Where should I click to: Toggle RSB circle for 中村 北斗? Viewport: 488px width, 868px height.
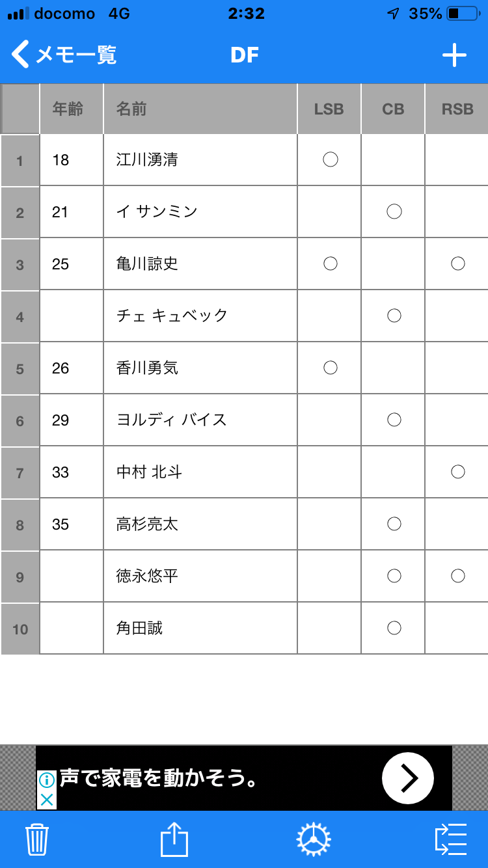click(457, 472)
